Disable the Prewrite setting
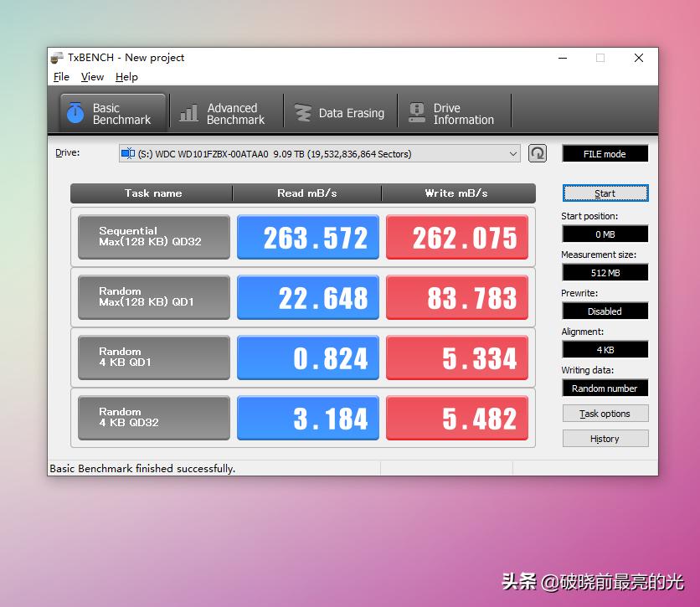The image size is (700, 607). tap(605, 311)
